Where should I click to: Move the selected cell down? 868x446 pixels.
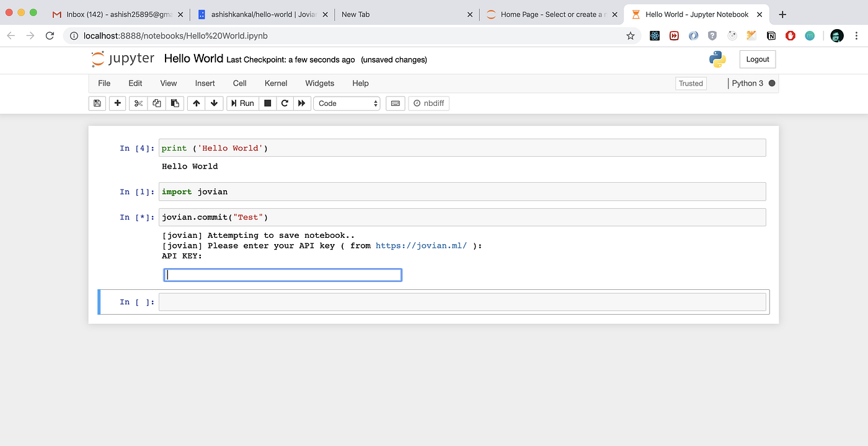[x=214, y=103]
